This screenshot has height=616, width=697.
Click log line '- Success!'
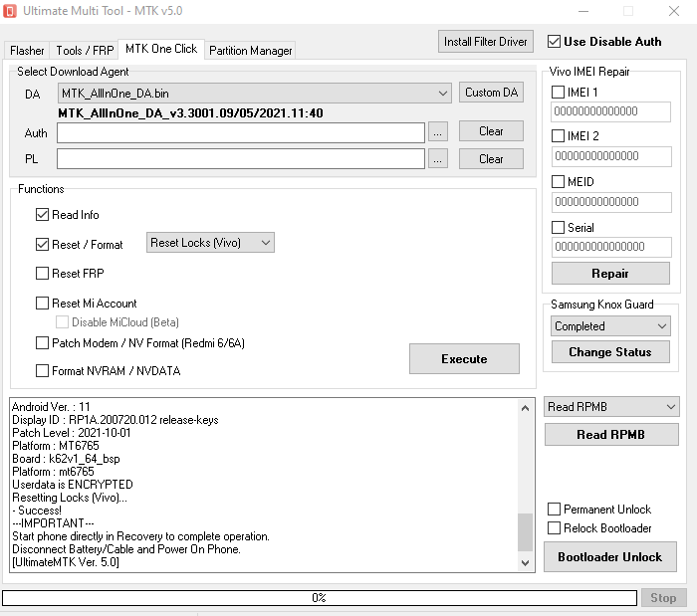pos(37,511)
